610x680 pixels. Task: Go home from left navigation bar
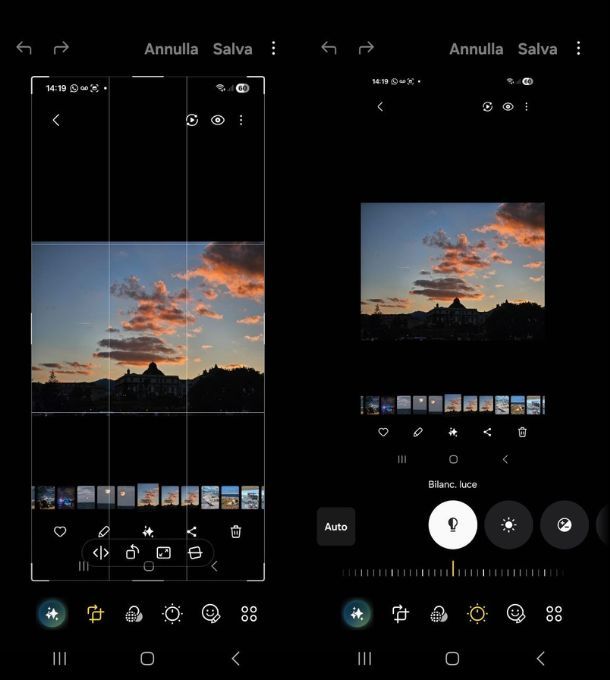[x=147, y=658]
